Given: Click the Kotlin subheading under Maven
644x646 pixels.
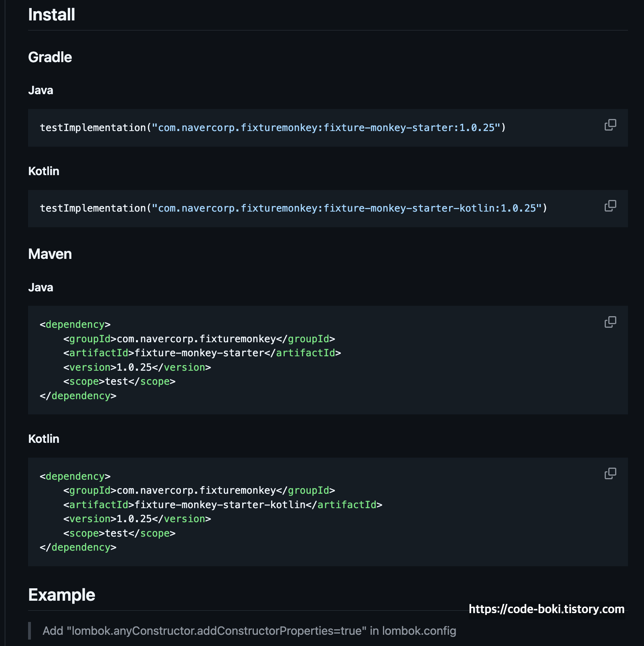Looking at the screenshot, I should pos(44,439).
